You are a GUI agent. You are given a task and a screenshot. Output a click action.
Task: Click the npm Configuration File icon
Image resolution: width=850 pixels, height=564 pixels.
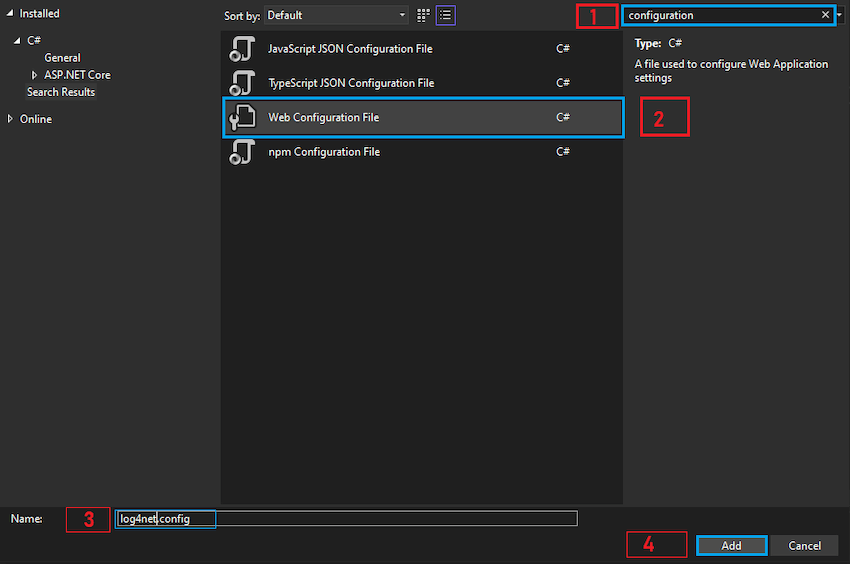coord(242,152)
